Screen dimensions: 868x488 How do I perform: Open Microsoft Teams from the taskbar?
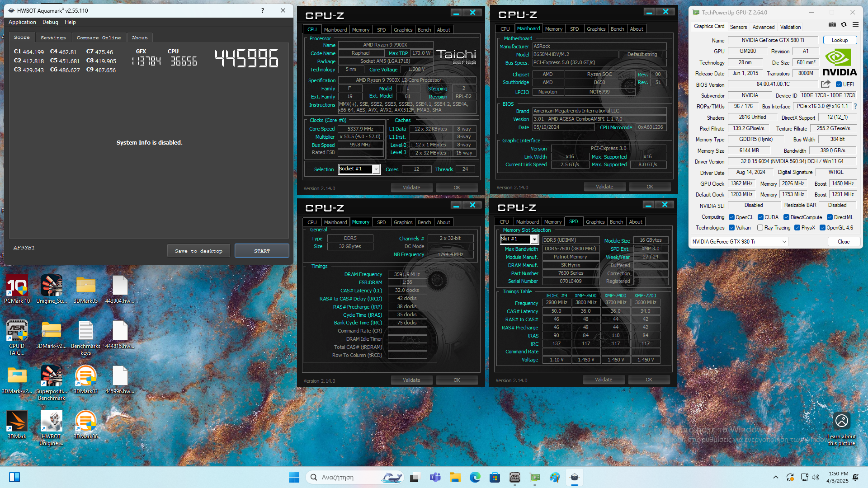tap(435, 477)
